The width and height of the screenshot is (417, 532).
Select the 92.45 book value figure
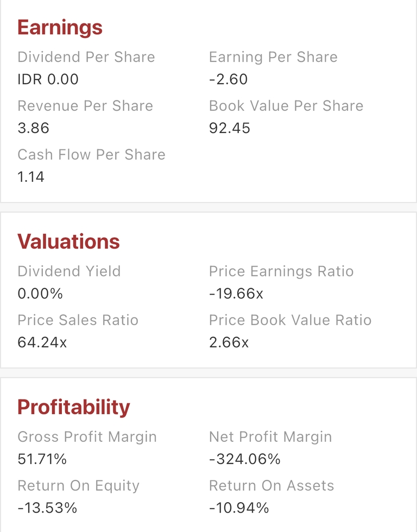(x=229, y=128)
